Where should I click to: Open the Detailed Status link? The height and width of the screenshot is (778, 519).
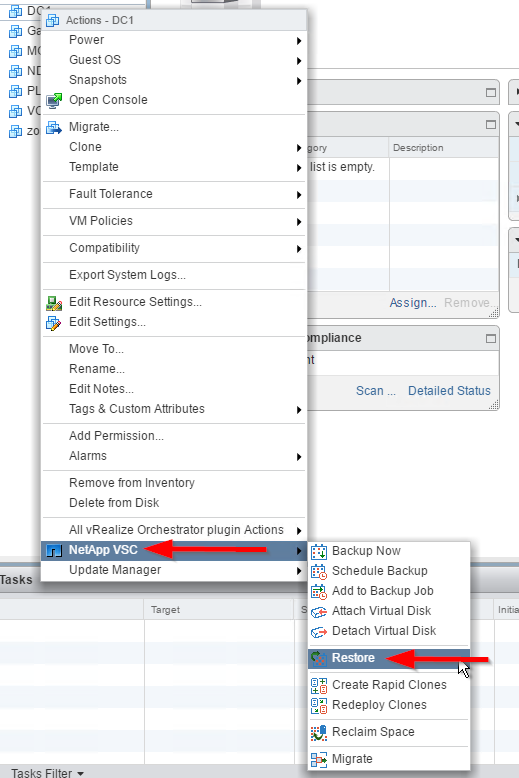point(449,391)
